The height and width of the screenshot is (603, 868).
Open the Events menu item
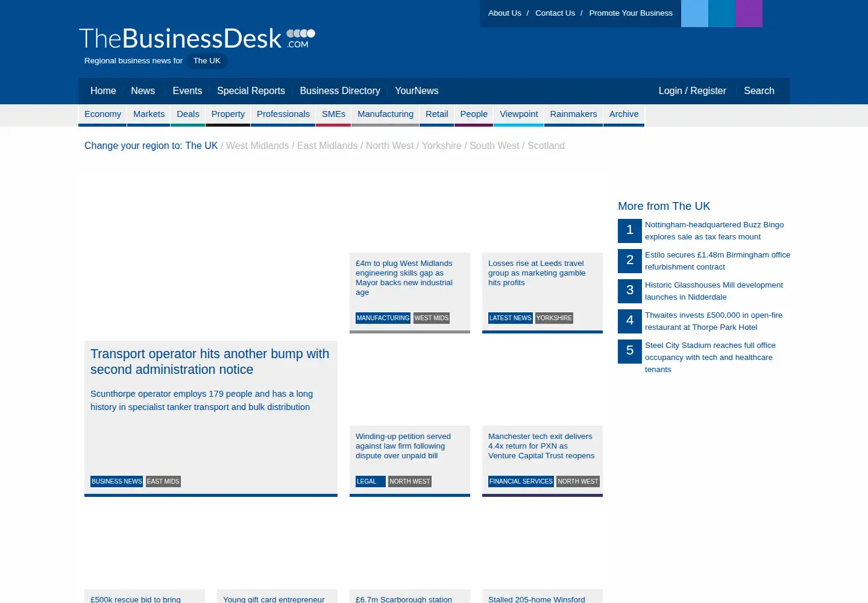pyautogui.click(x=187, y=91)
